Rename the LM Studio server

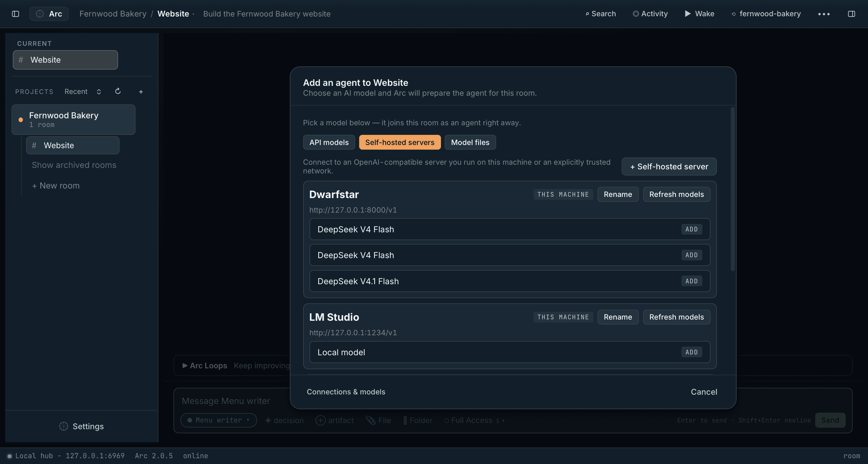(618, 317)
